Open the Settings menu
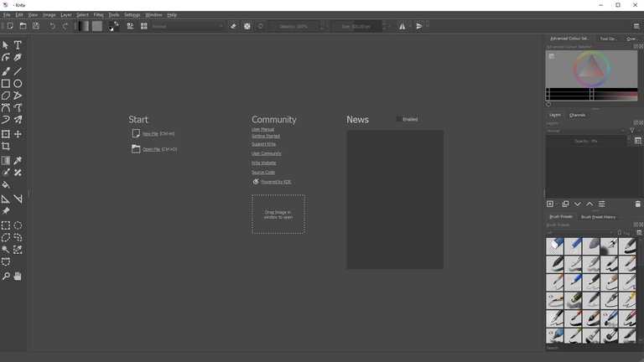This screenshot has height=362, width=644. pyautogui.click(x=132, y=15)
